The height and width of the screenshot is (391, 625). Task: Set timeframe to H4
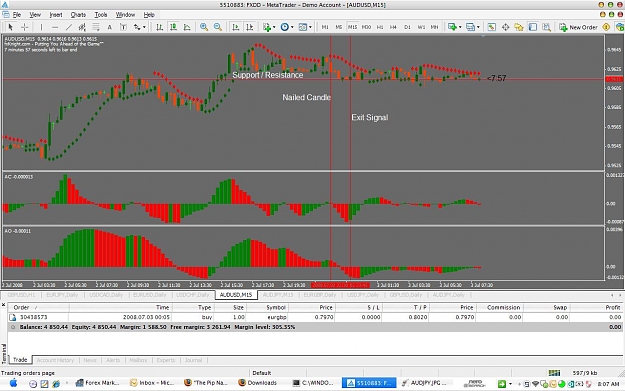coord(393,27)
